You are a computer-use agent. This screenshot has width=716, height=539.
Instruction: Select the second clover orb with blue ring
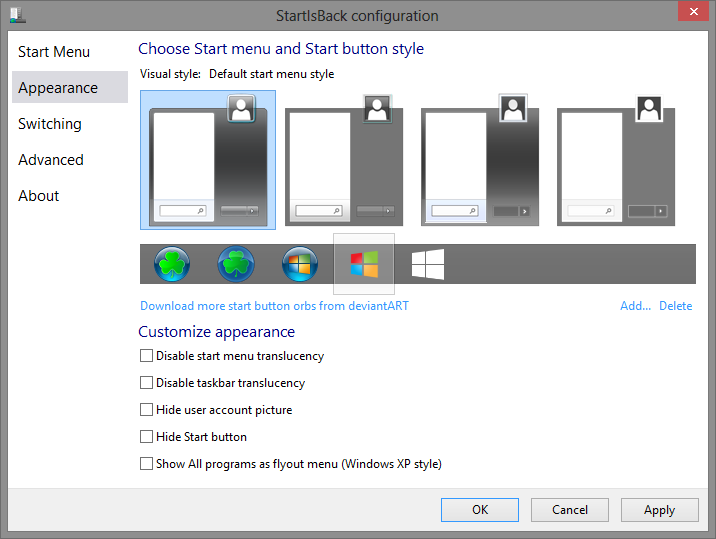(236, 264)
